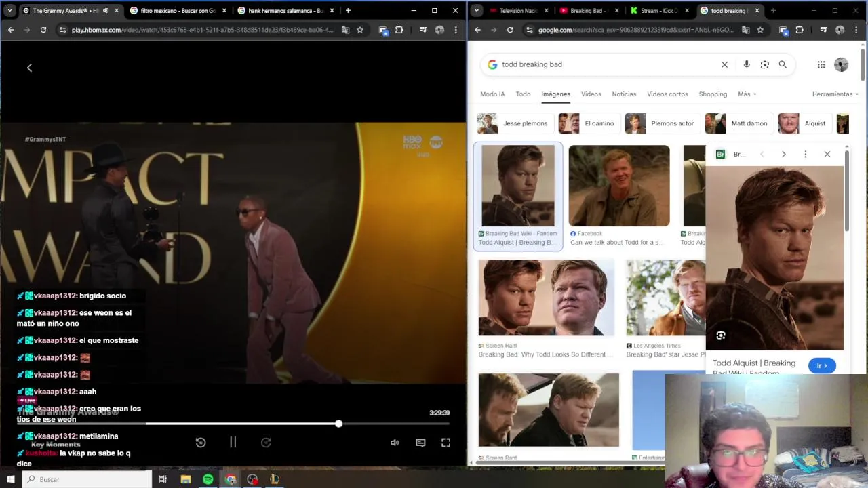Screen dimensions: 868x488
Task: Clear the Google search query
Action: click(724, 64)
